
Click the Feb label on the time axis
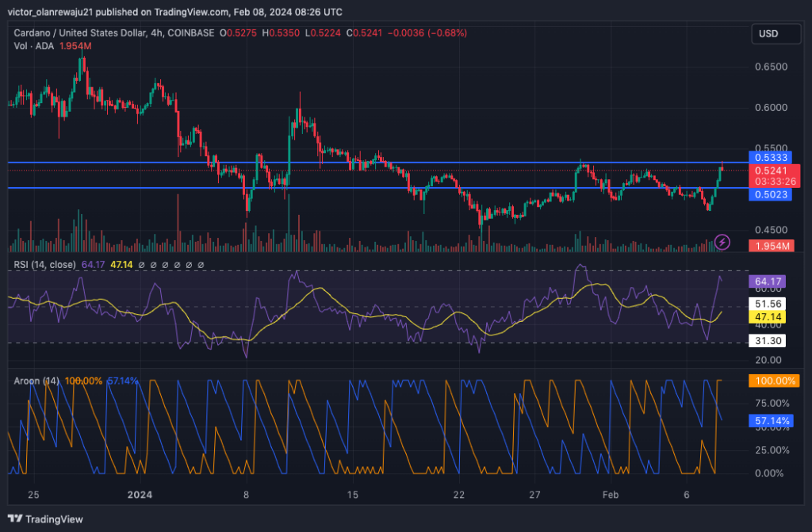tap(611, 495)
